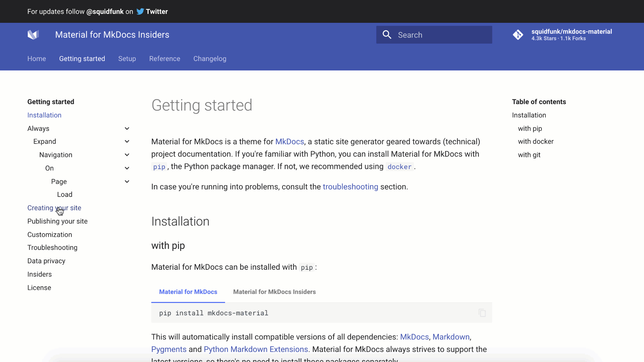Navigate to the Changelog menu item
Image resolution: width=644 pixels, height=362 pixels.
click(x=210, y=59)
